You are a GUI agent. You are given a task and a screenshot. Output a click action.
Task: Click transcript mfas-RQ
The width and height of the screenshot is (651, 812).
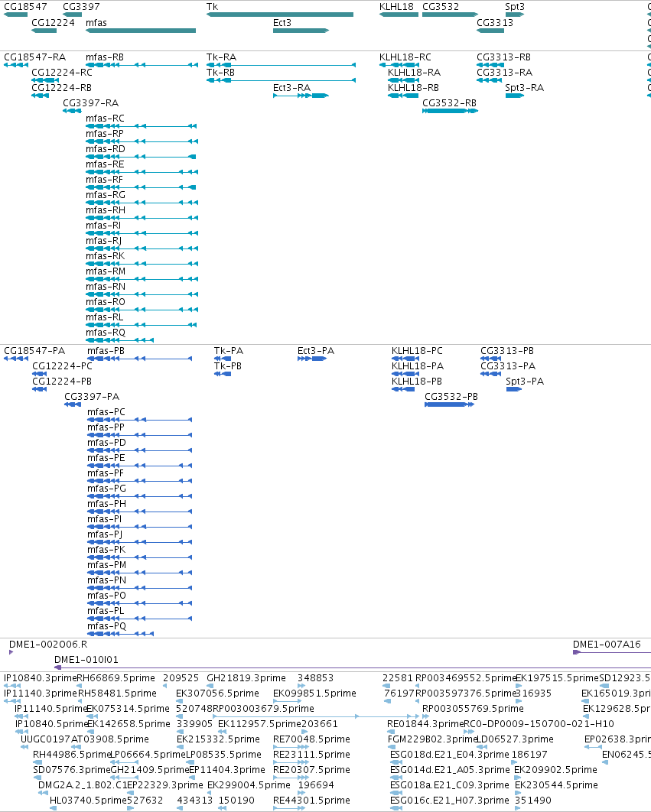[120, 340]
